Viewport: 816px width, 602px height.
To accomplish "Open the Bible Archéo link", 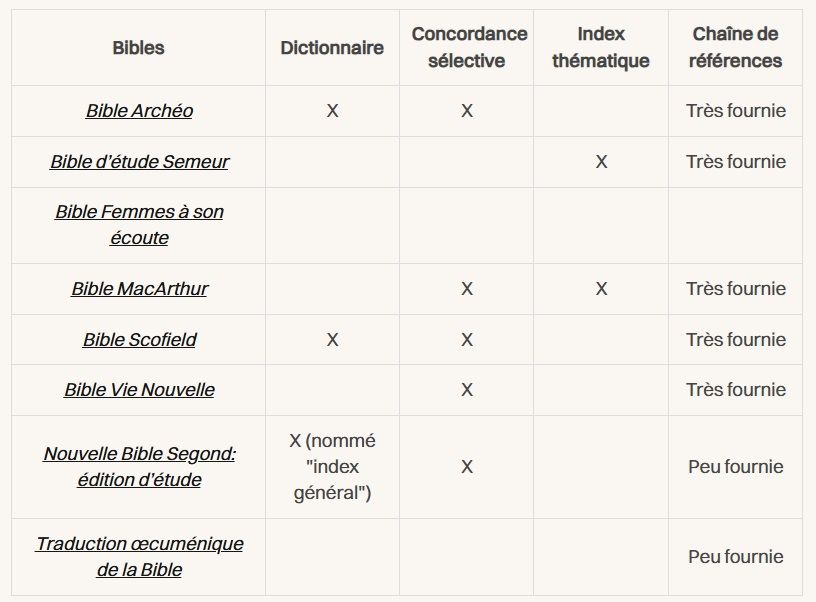I will (139, 111).
